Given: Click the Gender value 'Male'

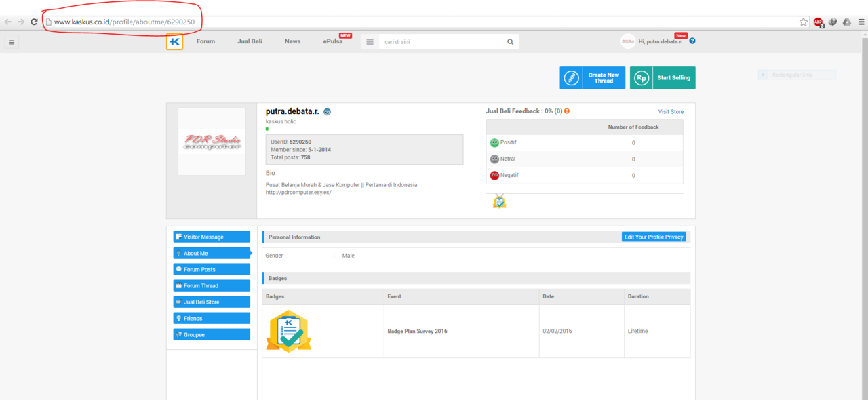Looking at the screenshot, I should [x=348, y=256].
